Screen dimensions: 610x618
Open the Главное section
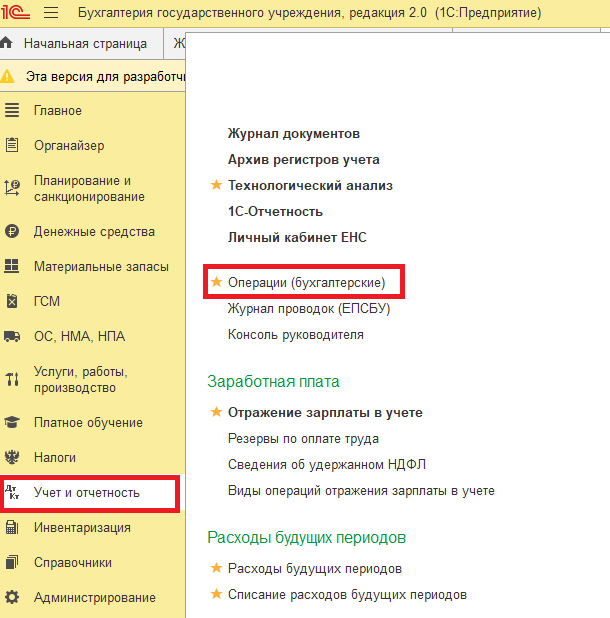coord(58,111)
